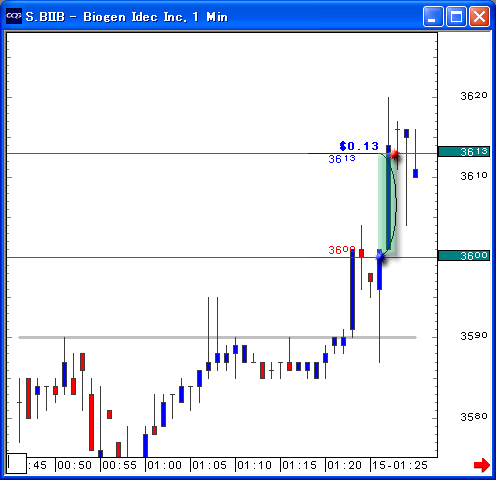Click the 01:10 time axis label
The image size is (496, 480).
pos(255,465)
